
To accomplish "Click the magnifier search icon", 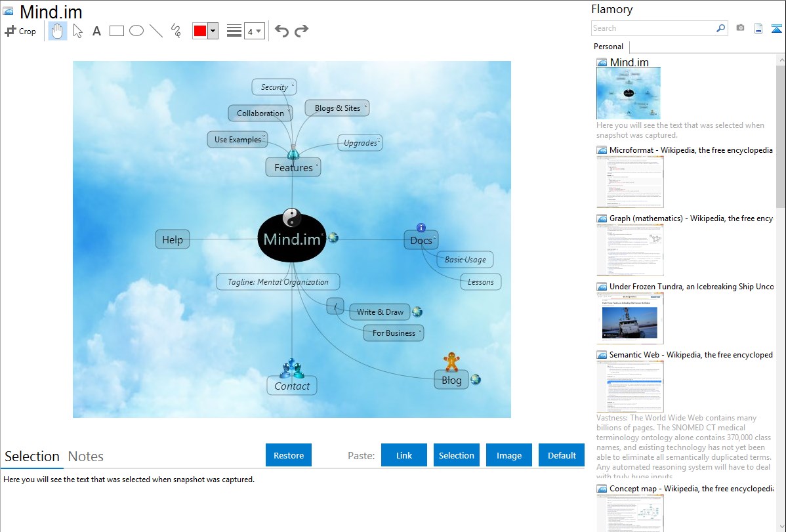I will tap(721, 28).
